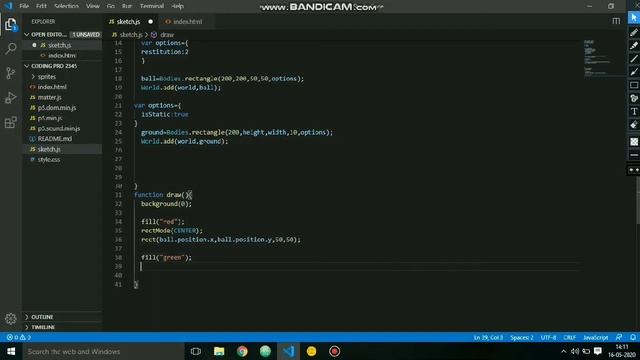This screenshot has height=360, width=640.
Task: Show hidden system tray icons
Action: coord(564,351)
